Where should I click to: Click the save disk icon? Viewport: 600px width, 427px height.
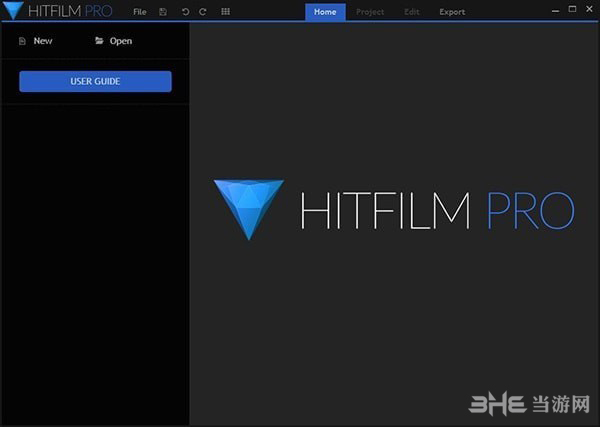point(163,12)
